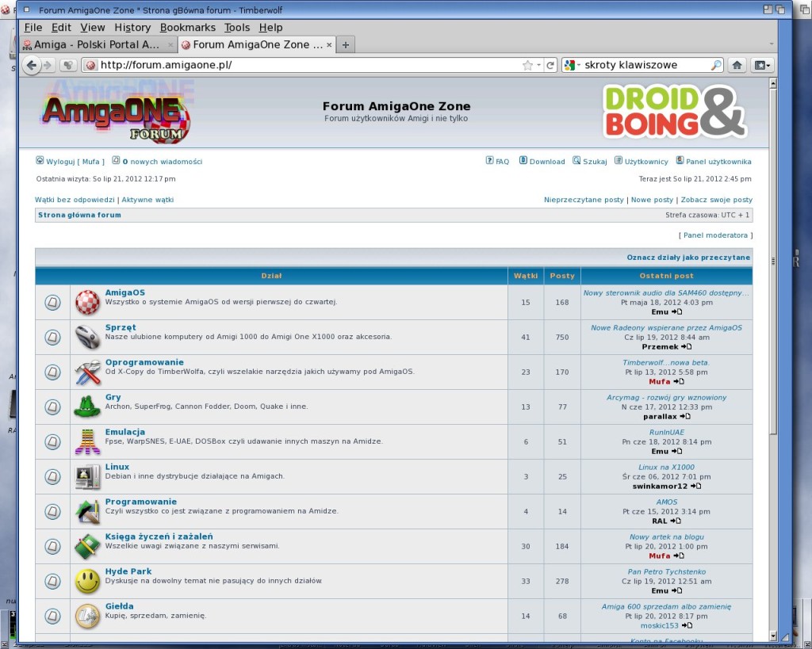This screenshot has width=812, height=649.
Task: Bookmark page with the star icon
Action: pos(527,65)
